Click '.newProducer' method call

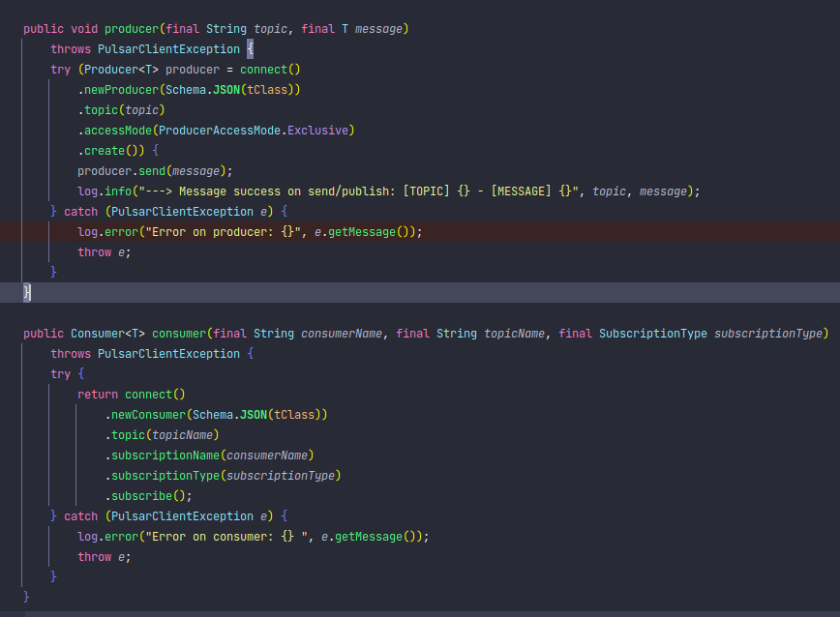[118, 90]
